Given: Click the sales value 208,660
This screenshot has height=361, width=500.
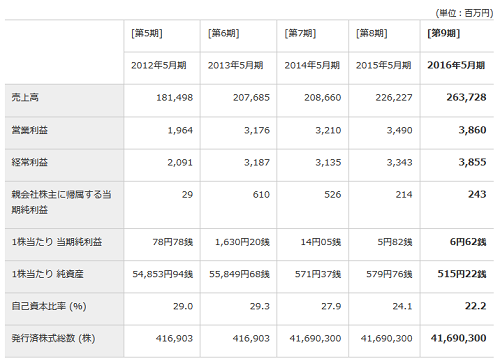Looking at the screenshot, I should 323,98.
